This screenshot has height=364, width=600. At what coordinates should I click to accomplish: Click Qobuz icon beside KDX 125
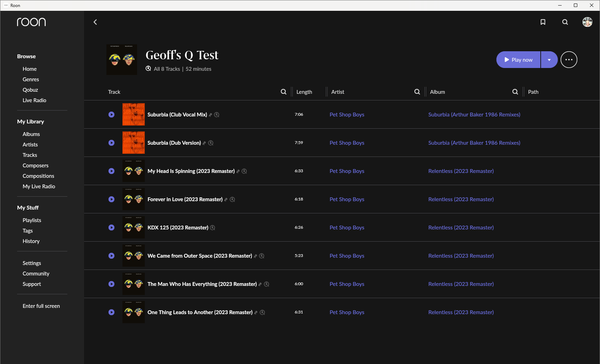click(x=212, y=228)
